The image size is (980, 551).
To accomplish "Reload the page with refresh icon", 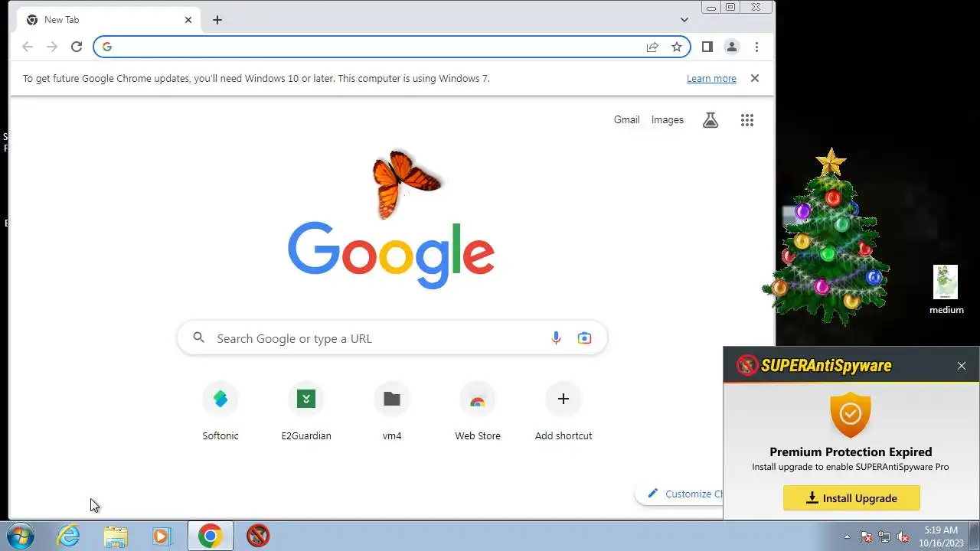I will pos(77,47).
